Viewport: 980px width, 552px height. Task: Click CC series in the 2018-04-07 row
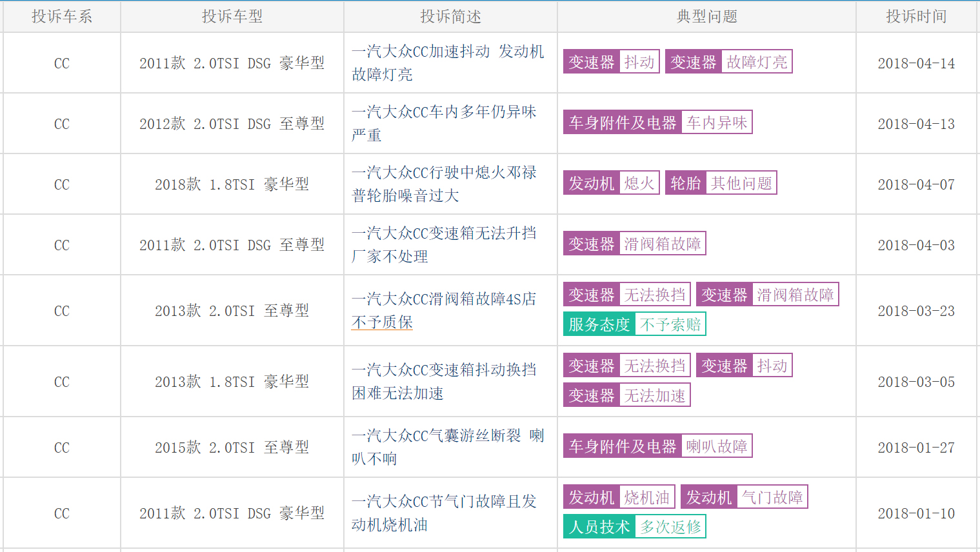(62, 184)
